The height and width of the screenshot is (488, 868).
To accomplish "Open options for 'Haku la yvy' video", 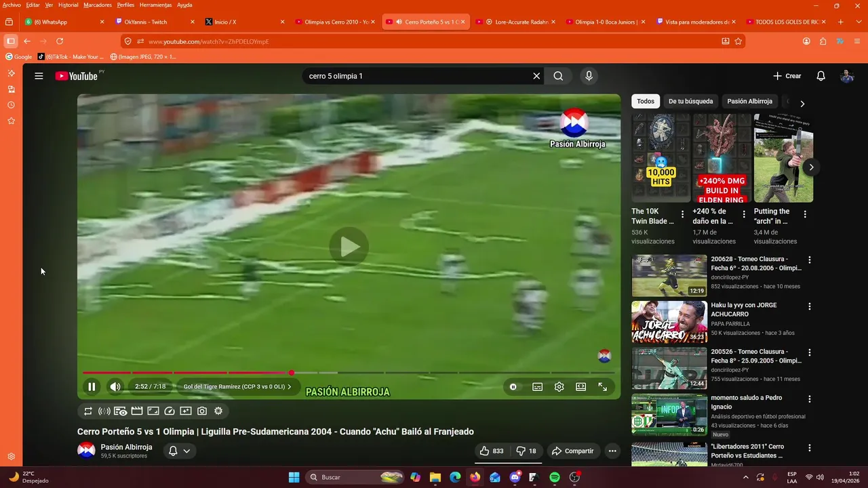I will point(809,306).
